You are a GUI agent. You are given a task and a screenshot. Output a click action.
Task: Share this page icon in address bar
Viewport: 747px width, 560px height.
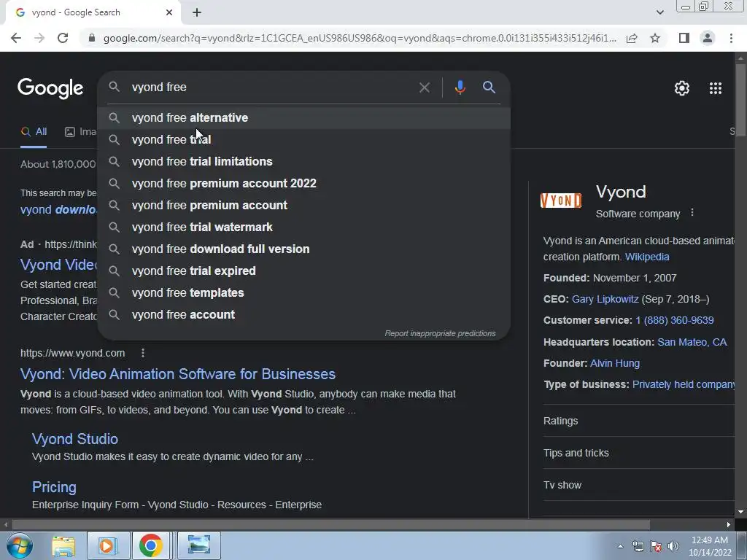coord(632,38)
